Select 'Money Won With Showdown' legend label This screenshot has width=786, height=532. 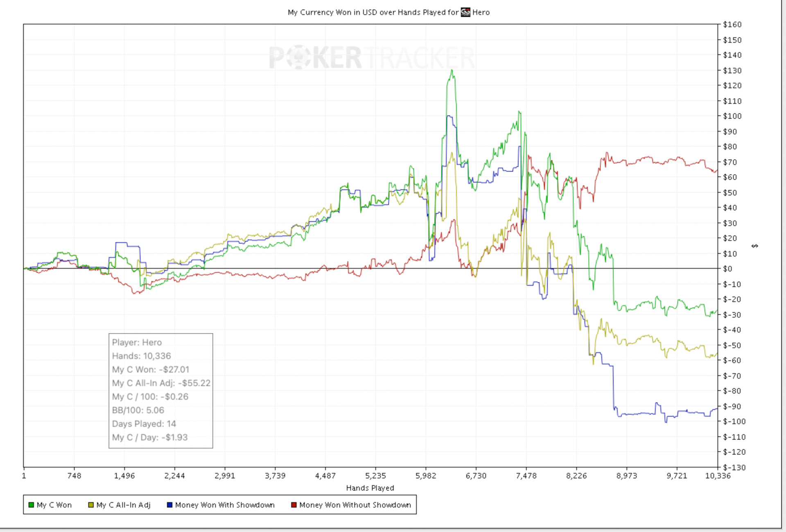pos(225,505)
